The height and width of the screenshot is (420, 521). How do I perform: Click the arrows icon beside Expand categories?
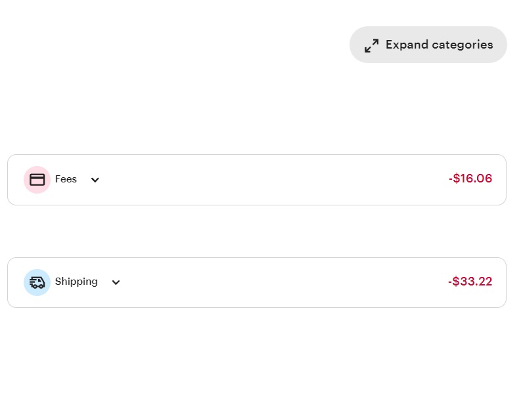click(x=372, y=45)
